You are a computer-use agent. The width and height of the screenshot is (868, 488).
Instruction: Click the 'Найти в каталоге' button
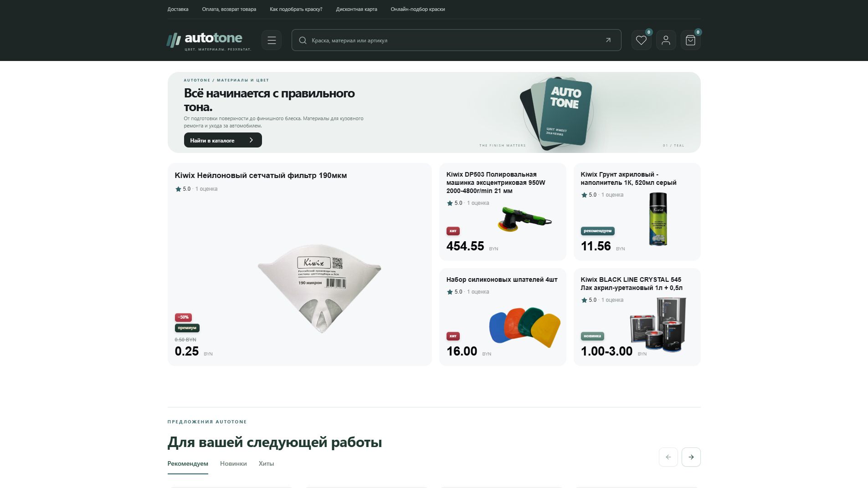223,140
